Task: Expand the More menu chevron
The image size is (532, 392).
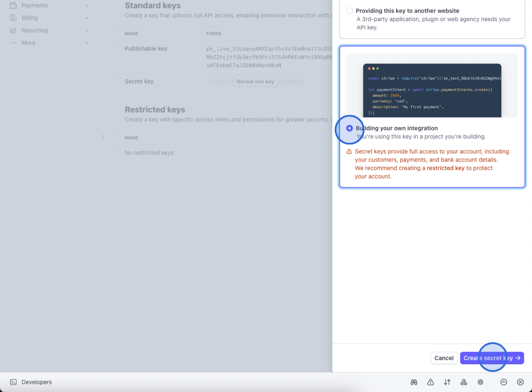Action: click(87, 43)
